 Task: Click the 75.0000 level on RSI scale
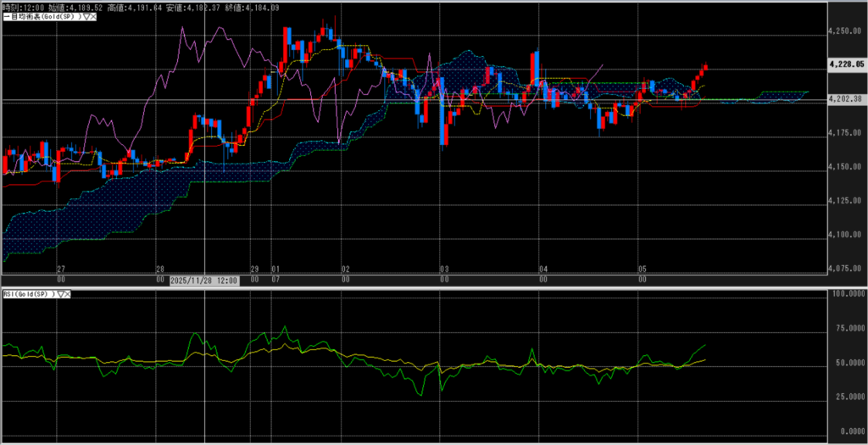[x=845, y=328]
